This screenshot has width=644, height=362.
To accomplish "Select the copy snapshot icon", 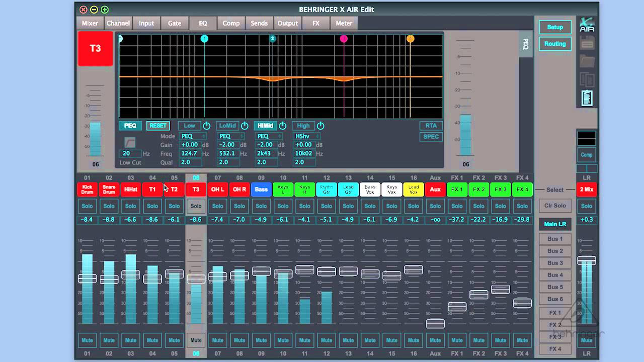I will [x=586, y=78].
